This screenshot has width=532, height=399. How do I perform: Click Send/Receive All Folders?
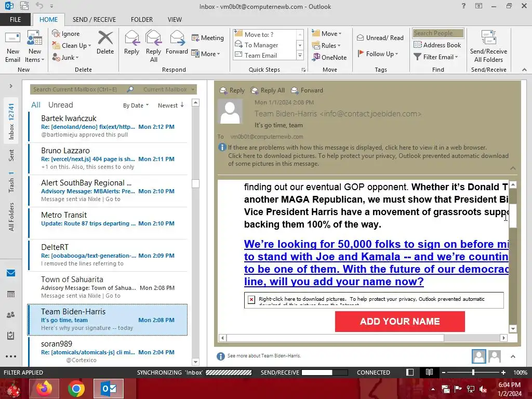tap(488, 47)
